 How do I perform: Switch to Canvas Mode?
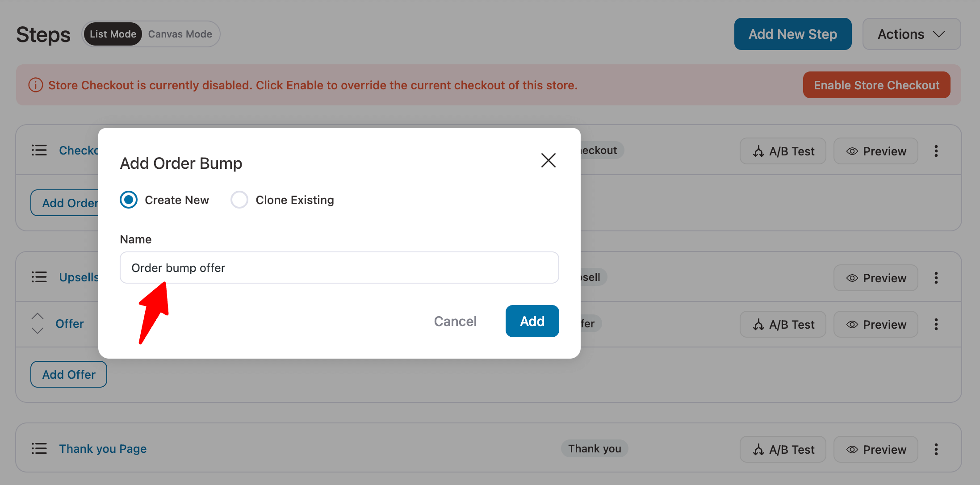click(x=180, y=34)
